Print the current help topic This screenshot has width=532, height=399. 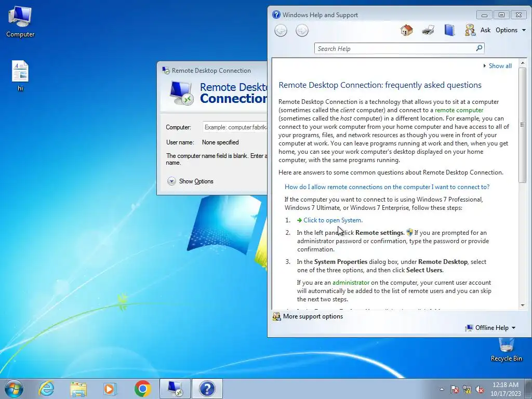pyautogui.click(x=428, y=30)
